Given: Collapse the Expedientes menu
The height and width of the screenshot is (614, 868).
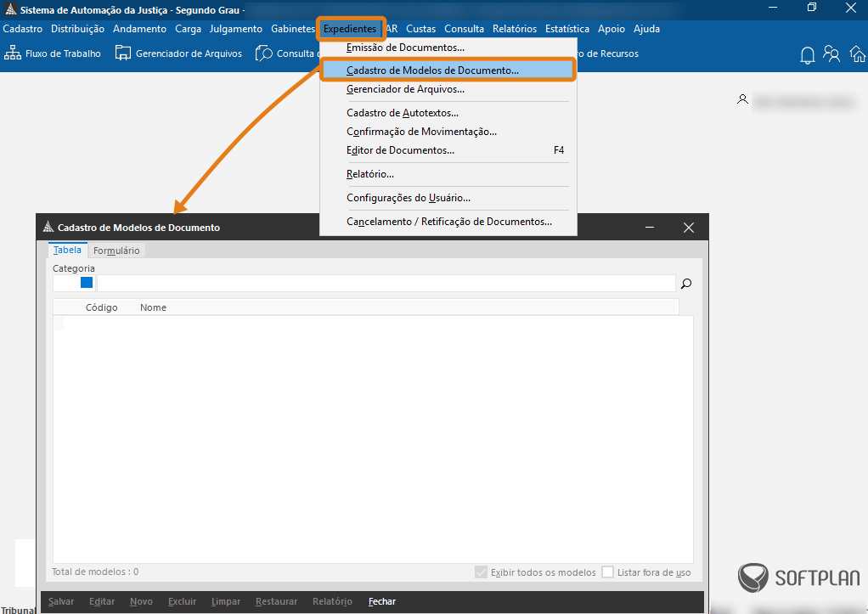Looking at the screenshot, I should tap(350, 29).
